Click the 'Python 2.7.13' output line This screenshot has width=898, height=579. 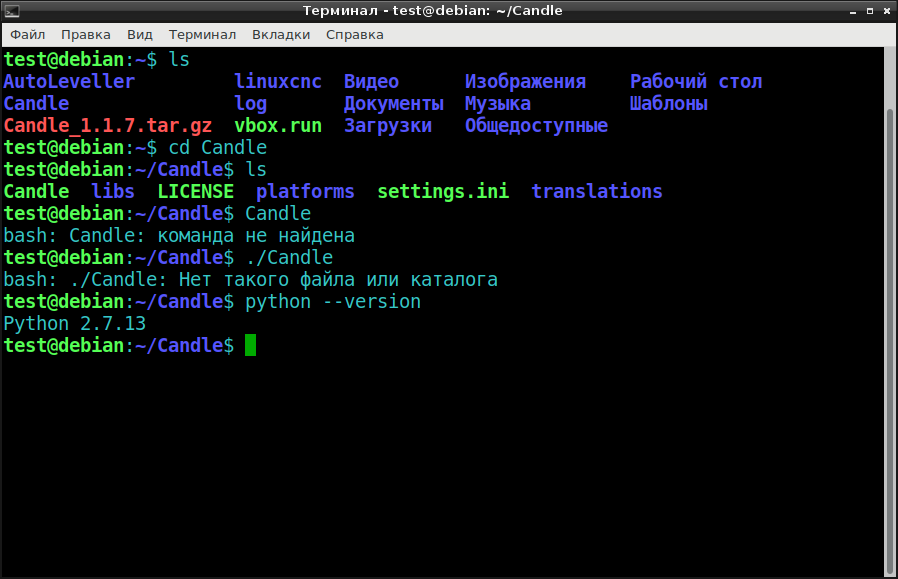pos(74,324)
